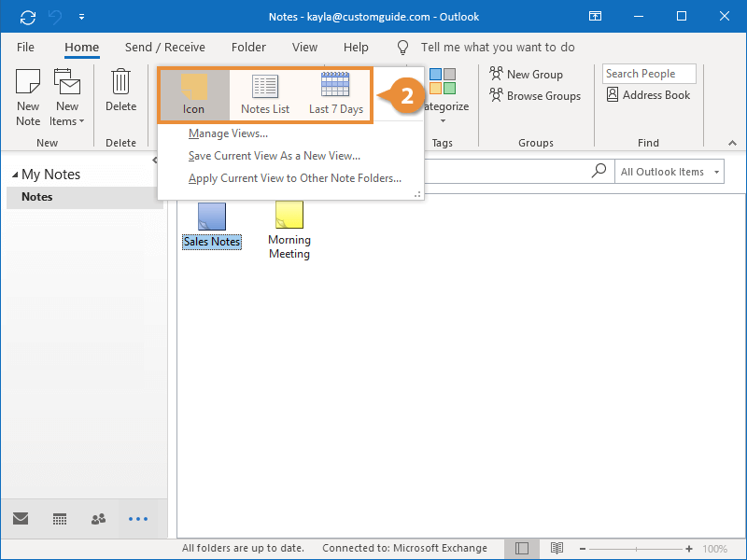Click the search magnifier icon
The image size is (747, 560).
599,171
